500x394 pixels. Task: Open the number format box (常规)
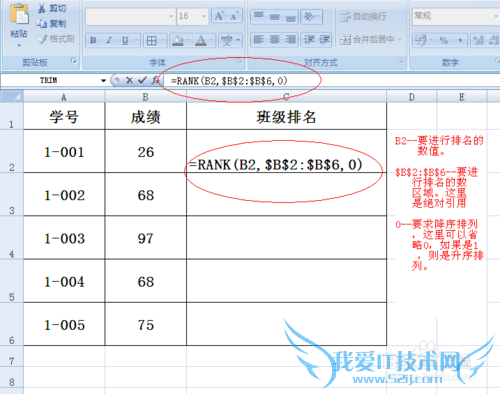coord(455,16)
